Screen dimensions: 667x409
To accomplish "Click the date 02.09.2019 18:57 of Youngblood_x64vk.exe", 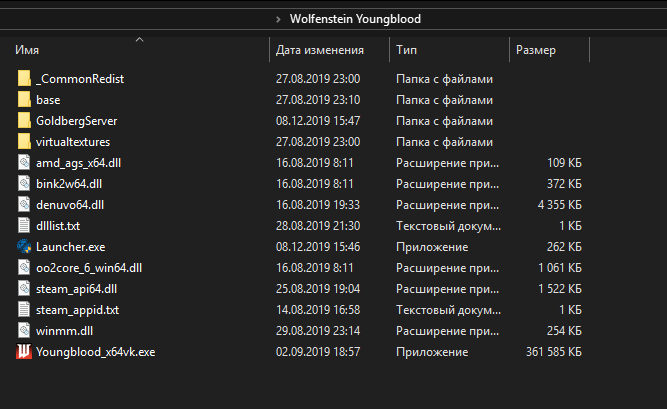I will (x=318, y=352).
